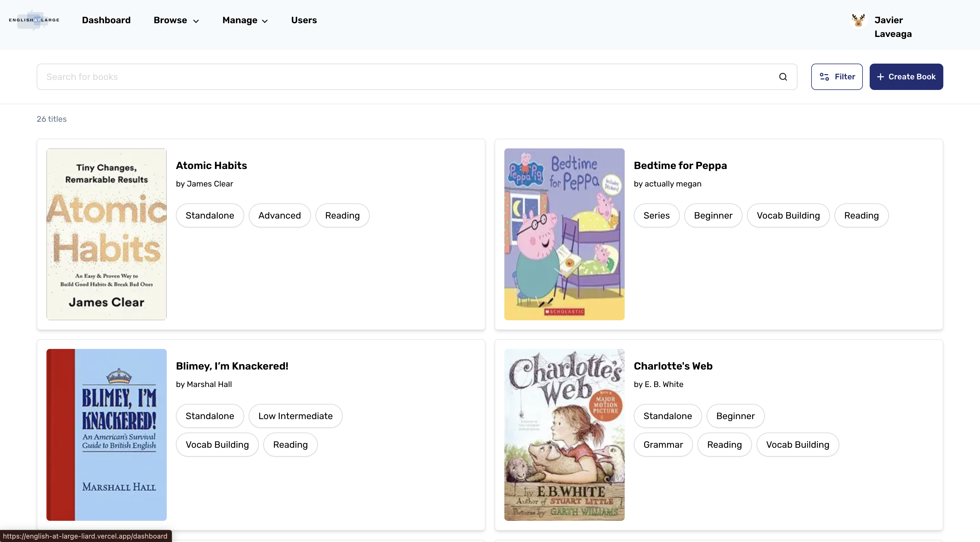980x542 pixels.
Task: Open the Bedtime for Peppa cover thumbnail
Action: tap(564, 234)
